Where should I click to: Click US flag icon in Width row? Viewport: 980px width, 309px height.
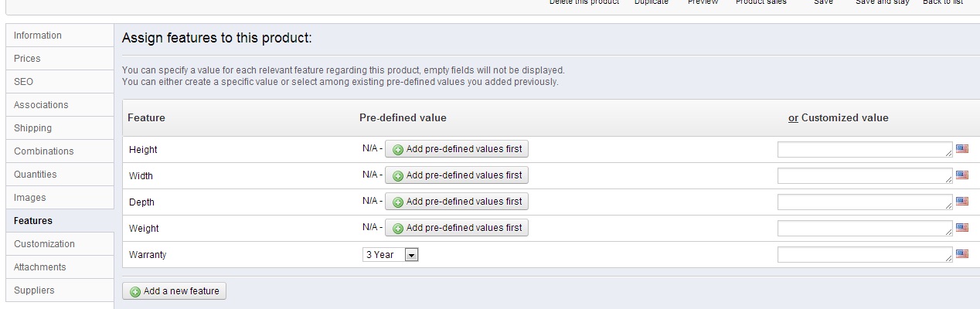(962, 175)
